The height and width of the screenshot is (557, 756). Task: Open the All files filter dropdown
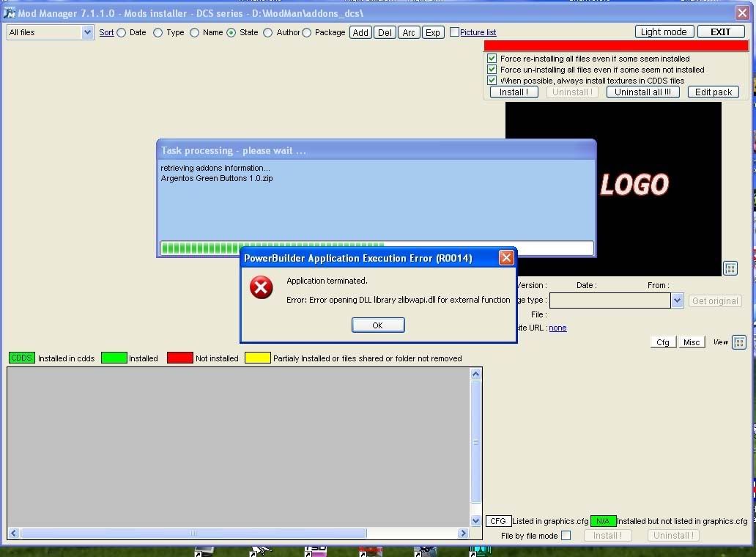point(88,32)
